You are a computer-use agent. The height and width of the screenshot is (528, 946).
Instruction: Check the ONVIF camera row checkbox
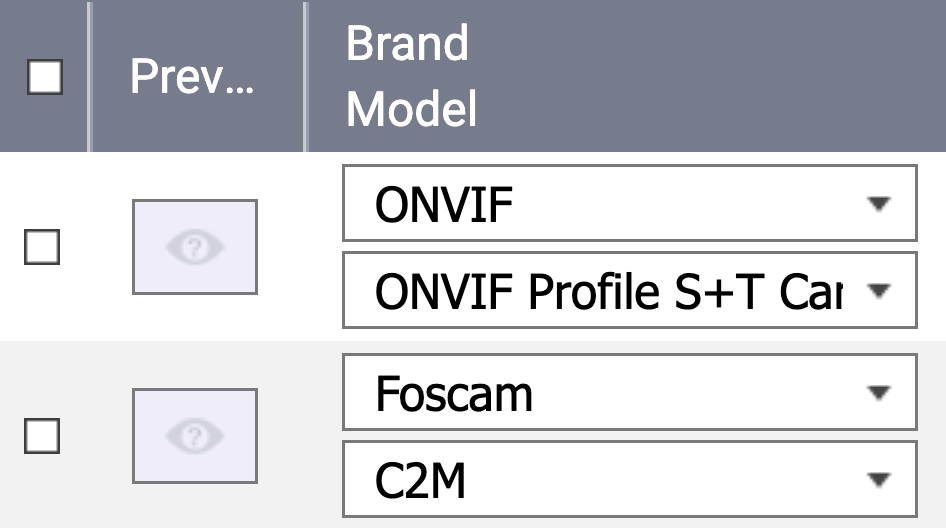[42, 247]
